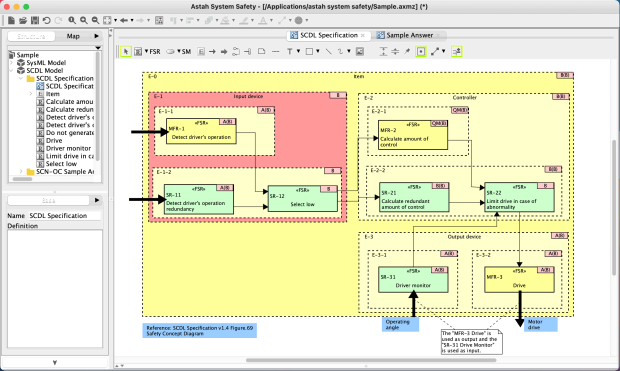Click the Definition text area

click(x=55, y=289)
